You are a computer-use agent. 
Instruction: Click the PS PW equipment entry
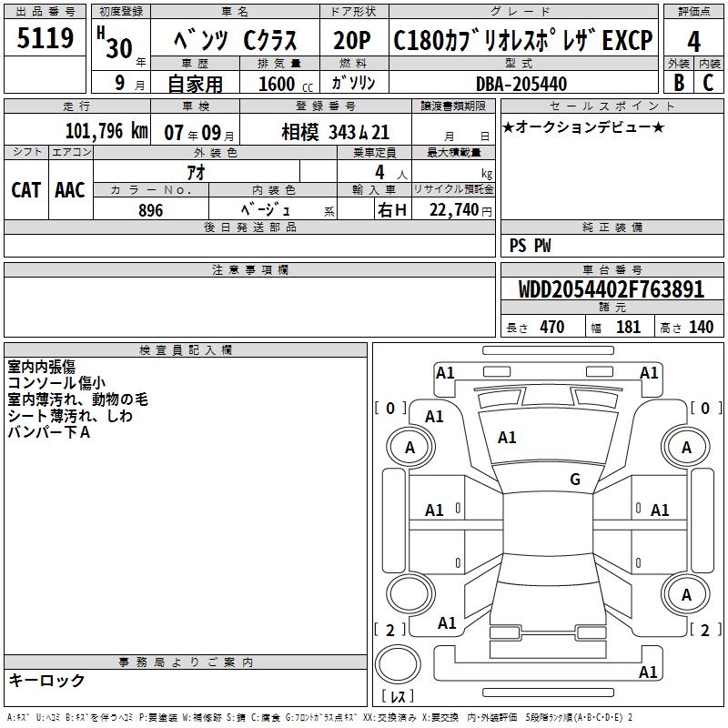[x=530, y=246]
